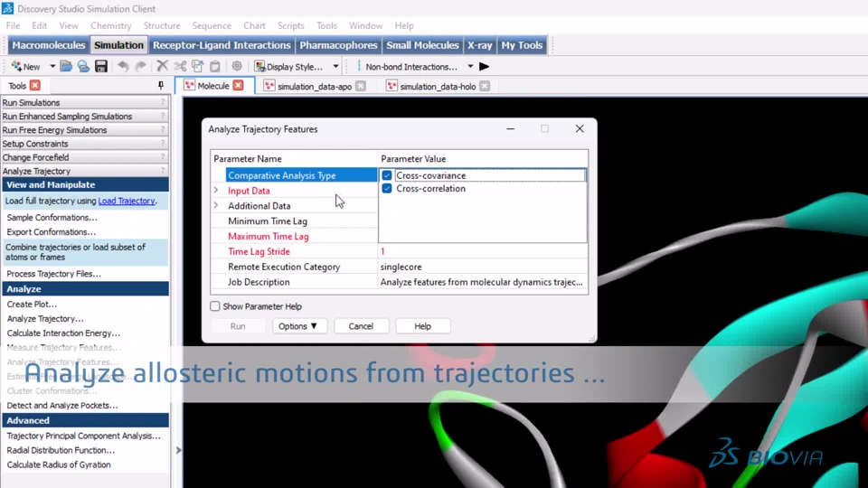Open the Structure menu

[162, 25]
